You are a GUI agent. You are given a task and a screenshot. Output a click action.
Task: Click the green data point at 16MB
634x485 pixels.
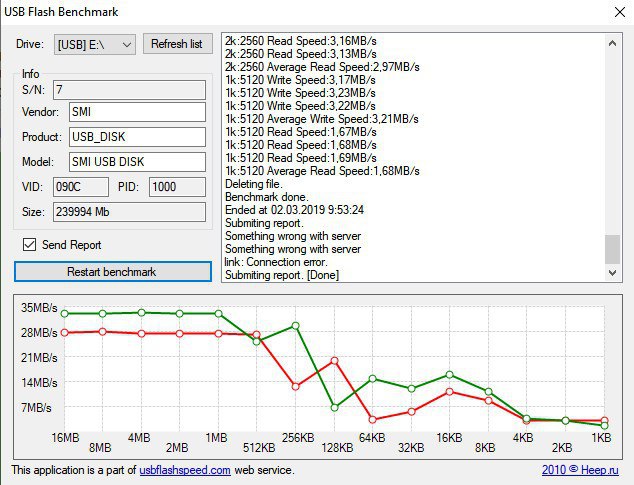click(64, 313)
